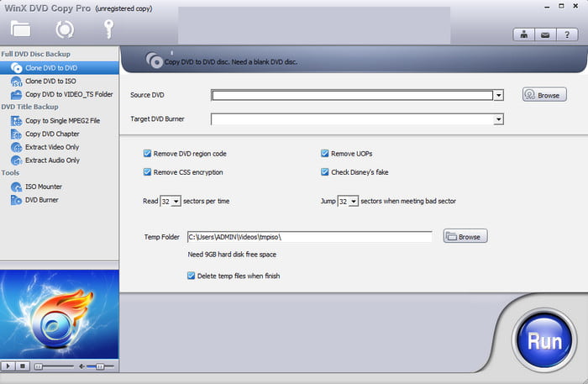The image size is (588, 384).
Task: Click the person/about icon button
Action: point(524,35)
